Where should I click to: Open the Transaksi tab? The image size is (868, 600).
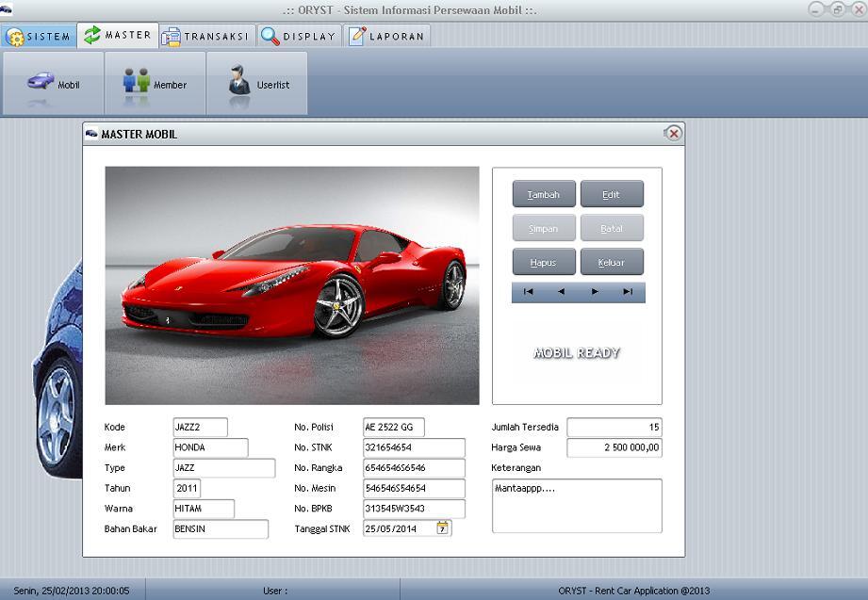[x=205, y=37]
